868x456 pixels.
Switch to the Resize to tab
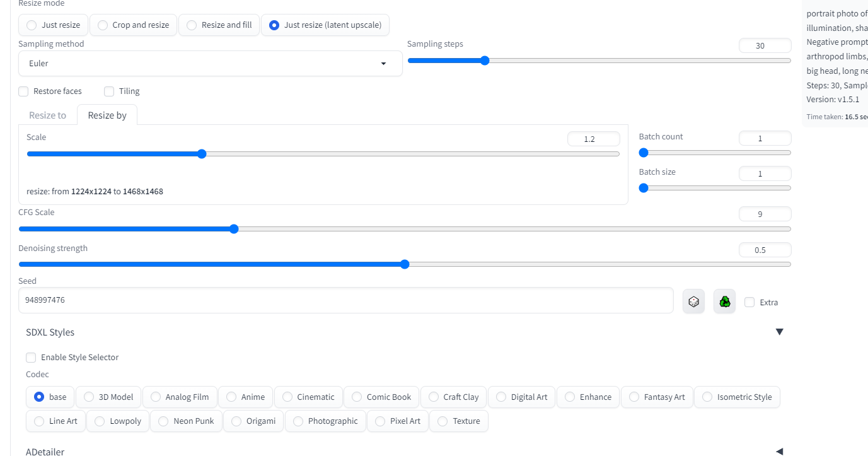coord(47,115)
